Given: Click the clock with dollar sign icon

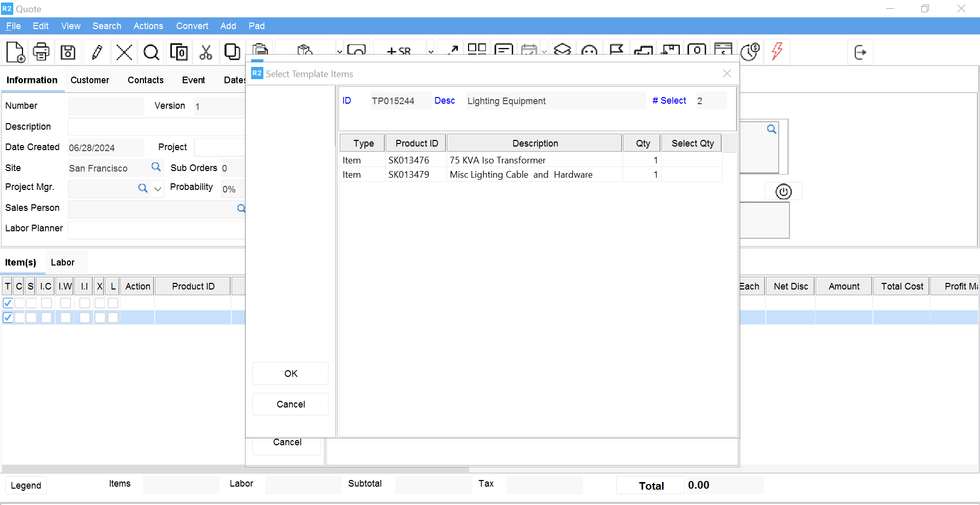Looking at the screenshot, I should tap(750, 52).
